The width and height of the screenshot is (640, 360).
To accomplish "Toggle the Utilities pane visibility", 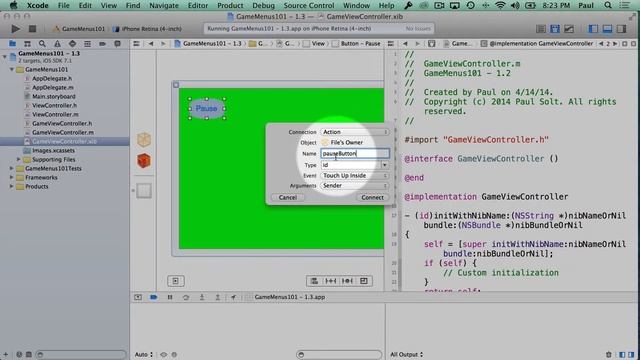I will (x=621, y=29).
